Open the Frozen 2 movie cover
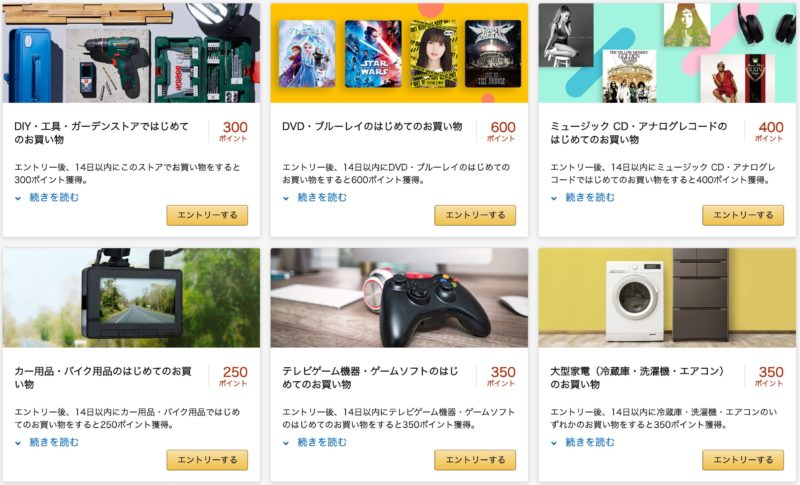The height and width of the screenshot is (485, 800). tap(307, 54)
